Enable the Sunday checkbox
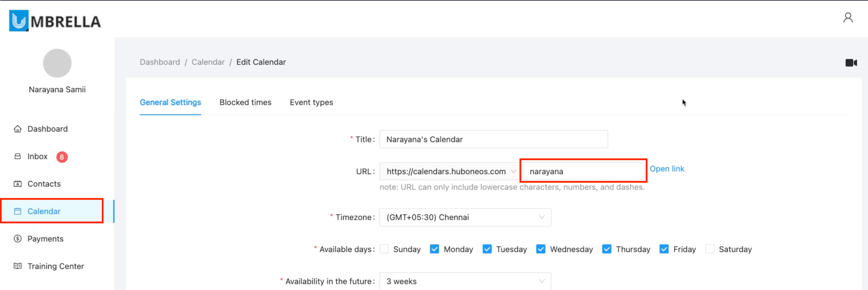868x290 pixels. click(384, 249)
